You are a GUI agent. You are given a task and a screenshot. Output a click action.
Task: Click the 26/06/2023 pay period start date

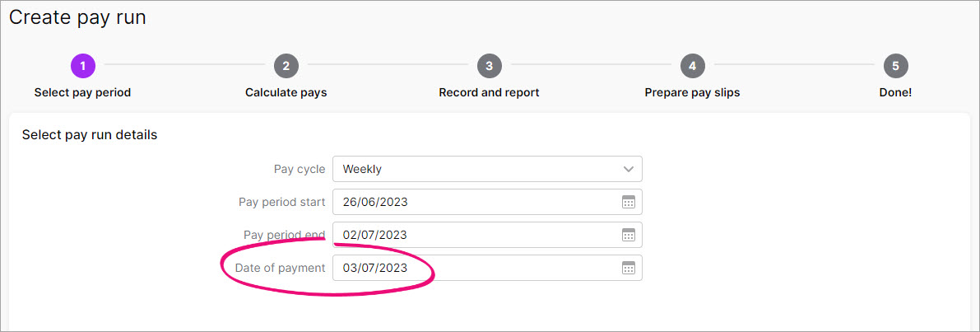coord(375,202)
